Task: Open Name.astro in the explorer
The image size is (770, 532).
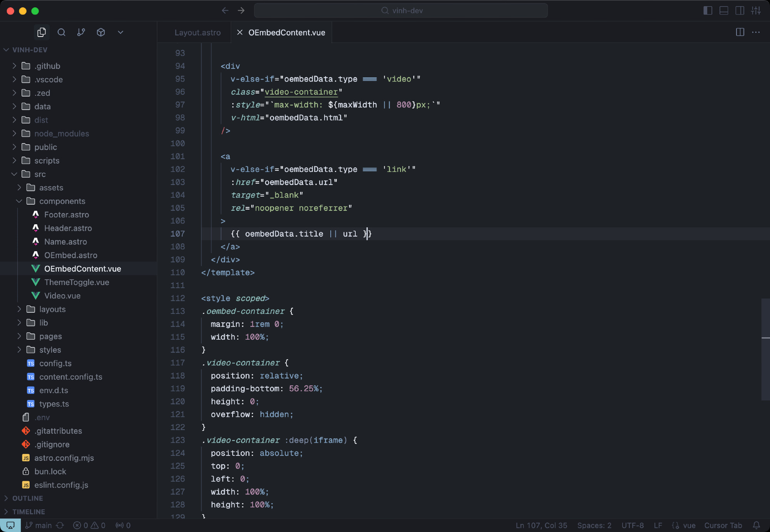Action: (x=79, y=242)
